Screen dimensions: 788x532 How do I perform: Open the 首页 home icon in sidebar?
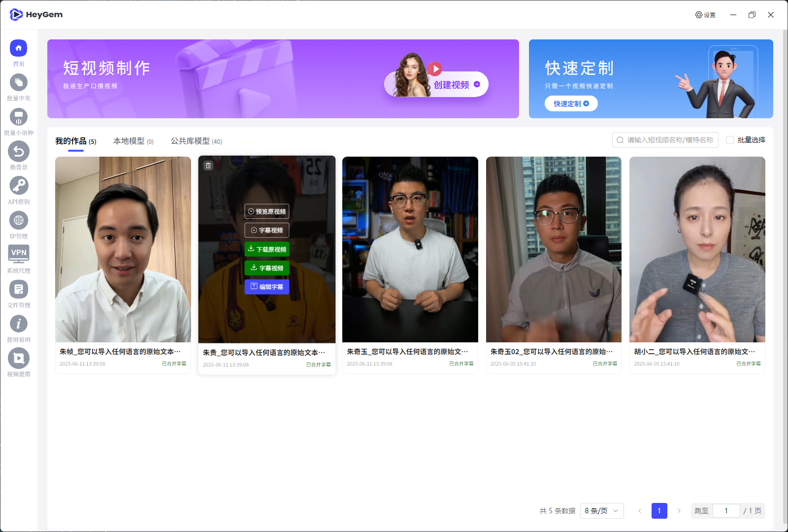18,48
